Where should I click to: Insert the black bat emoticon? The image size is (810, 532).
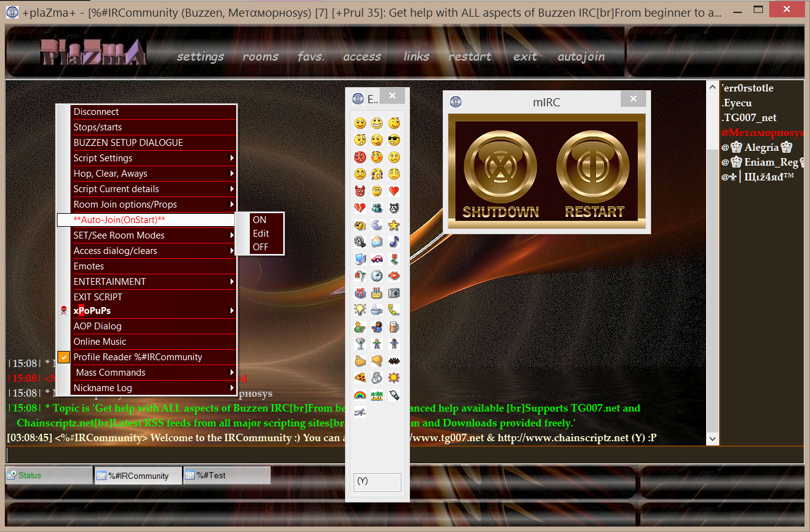[x=394, y=361]
